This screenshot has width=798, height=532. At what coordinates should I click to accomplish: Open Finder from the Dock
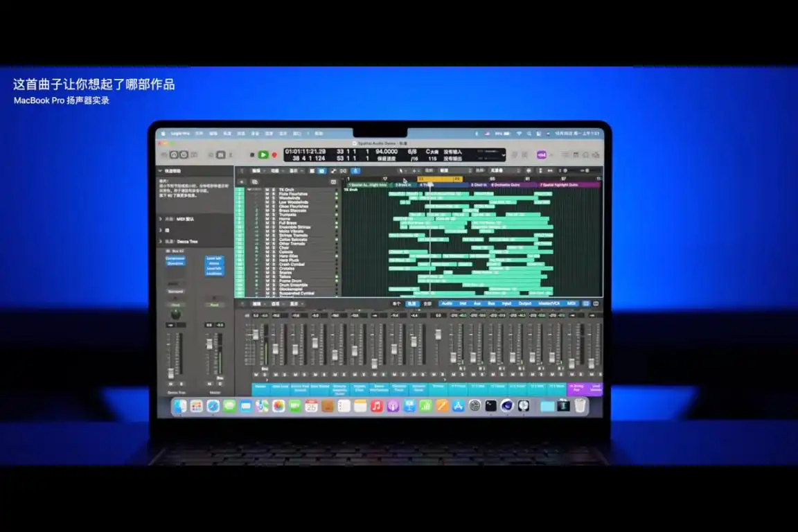coord(180,406)
